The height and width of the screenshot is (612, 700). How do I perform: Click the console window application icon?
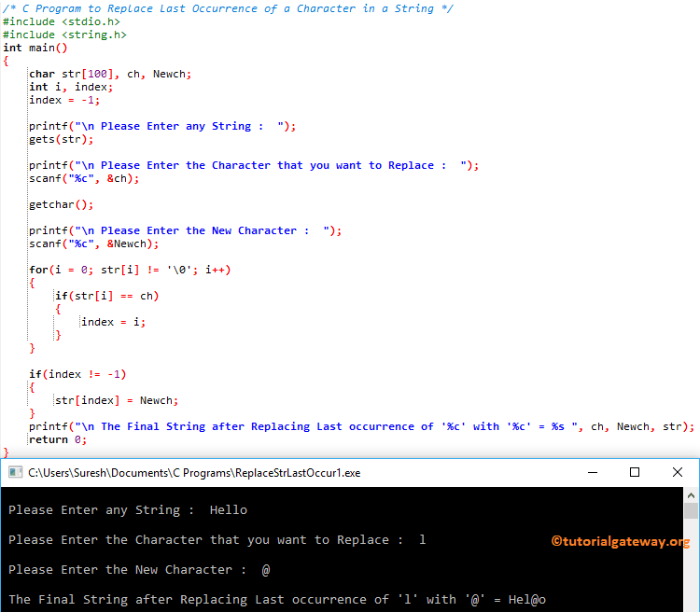[15, 472]
